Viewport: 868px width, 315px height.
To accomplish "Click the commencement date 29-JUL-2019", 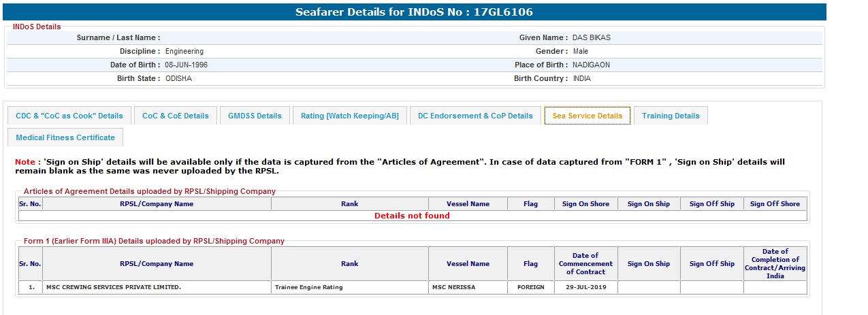I will click(x=585, y=287).
